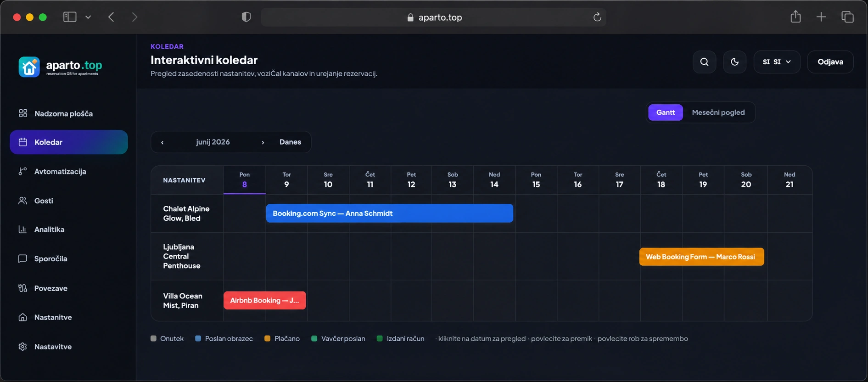
Task: Click the Danes today button
Action: coord(291,142)
